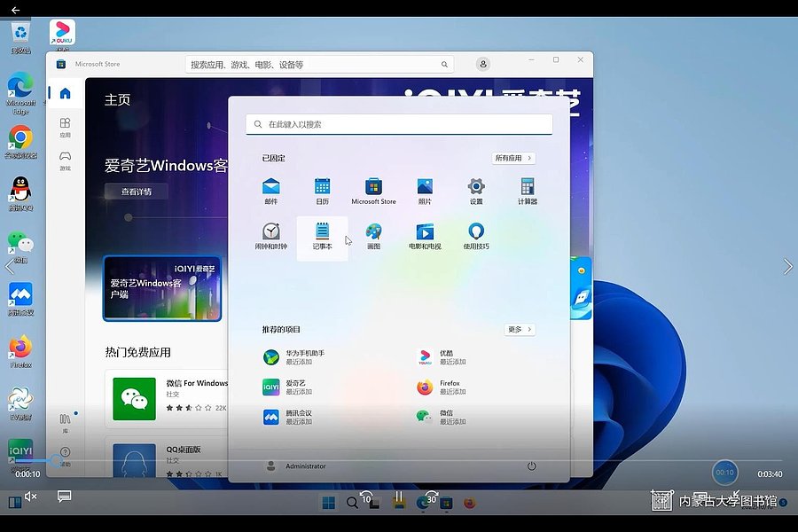Click the taskbar search magnifier
Image resolution: width=798 pixels, height=532 pixels.
(352, 503)
